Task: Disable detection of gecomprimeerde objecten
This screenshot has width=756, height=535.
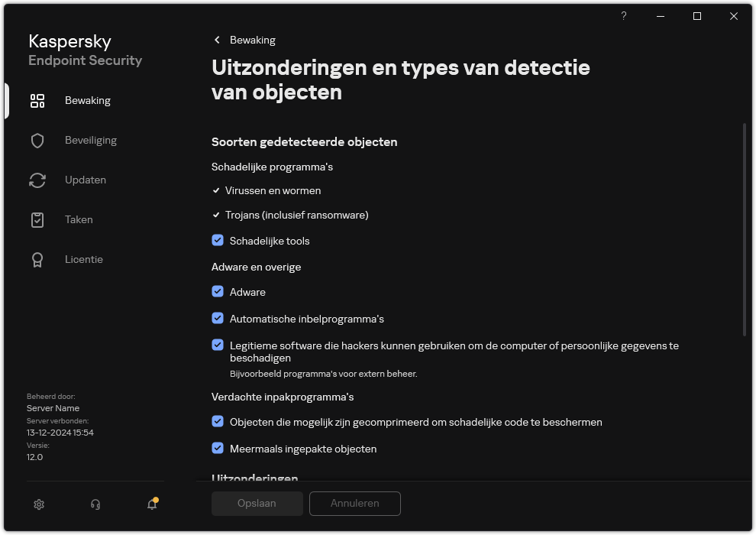Action: (x=218, y=422)
